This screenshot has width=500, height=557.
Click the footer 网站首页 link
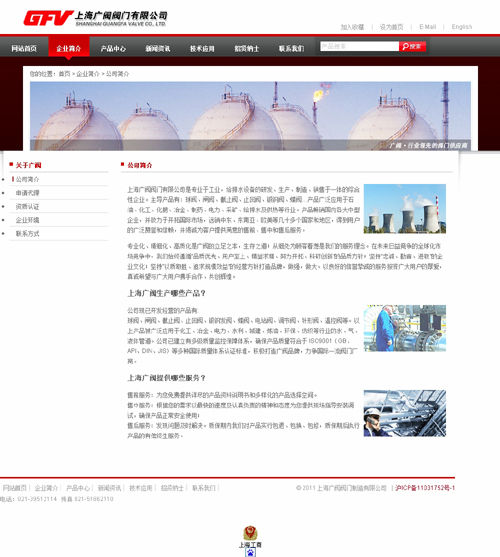(x=15, y=488)
